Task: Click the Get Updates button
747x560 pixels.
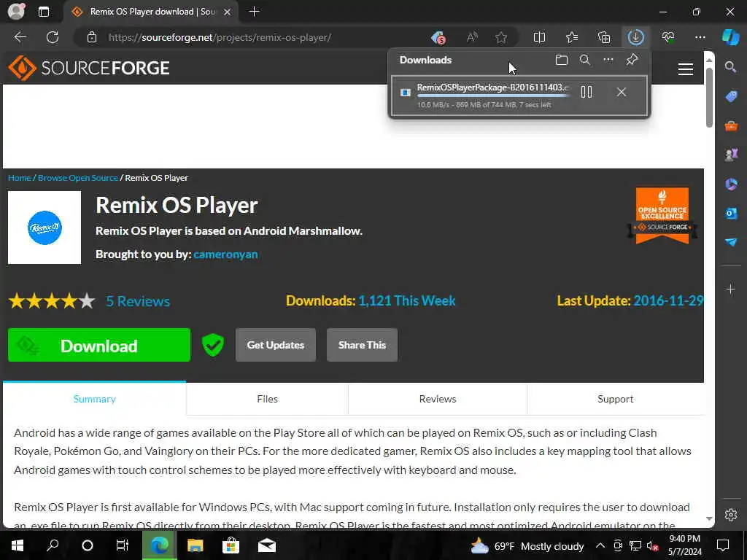Action: [x=275, y=345]
